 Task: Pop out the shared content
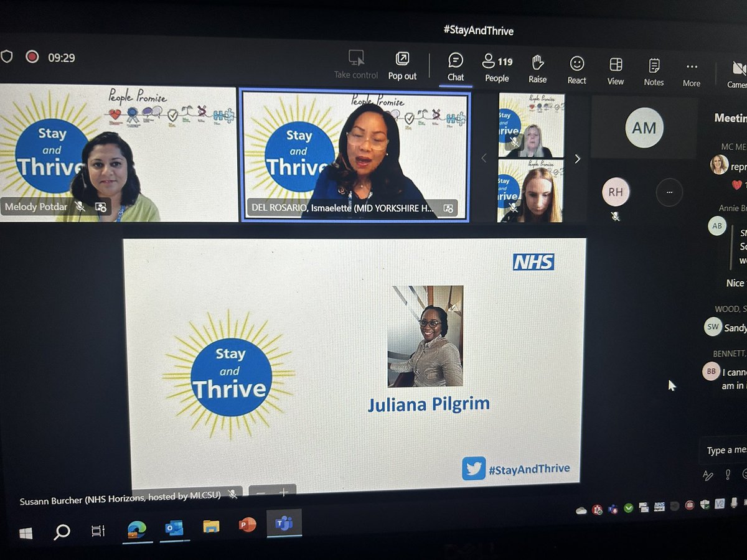[x=402, y=65]
